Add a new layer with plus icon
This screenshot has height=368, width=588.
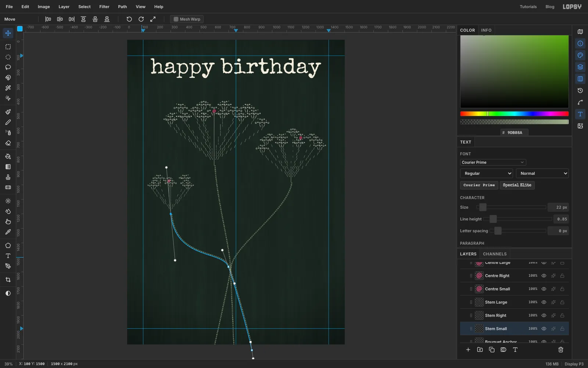click(468, 350)
